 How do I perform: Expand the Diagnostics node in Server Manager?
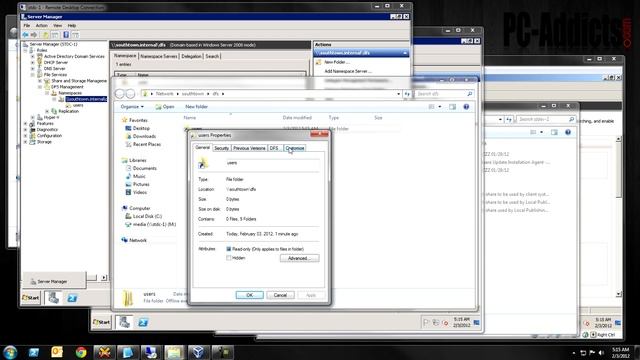point(26,129)
